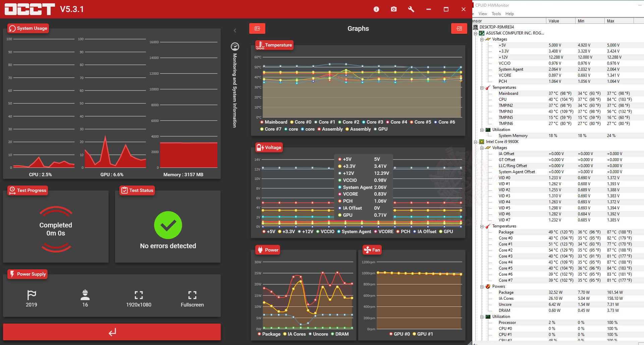Click the 1920x1080 resolution icon
This screenshot has width=644, height=345.
click(139, 295)
